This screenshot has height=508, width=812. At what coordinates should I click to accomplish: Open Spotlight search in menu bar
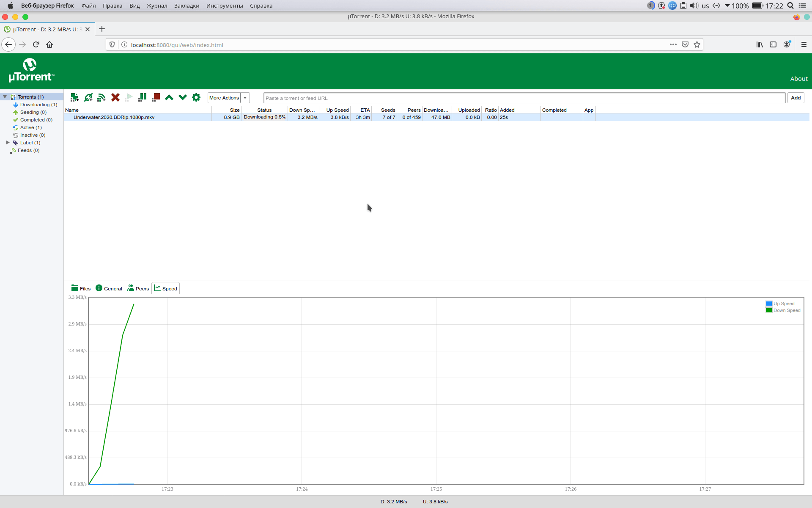click(790, 6)
